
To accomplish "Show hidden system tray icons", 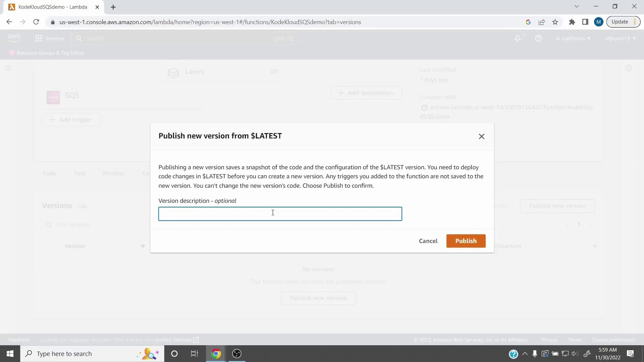I will 525,354.
